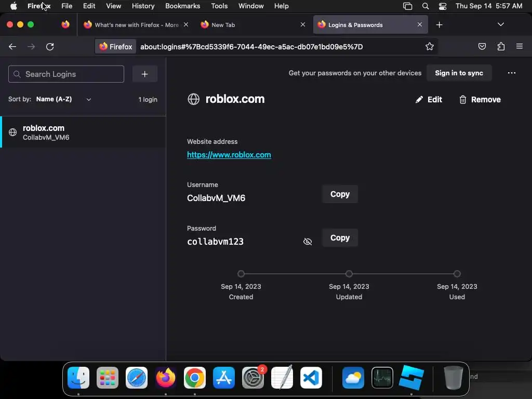
Task: Click the roblox.com page heading
Action: pos(235,99)
